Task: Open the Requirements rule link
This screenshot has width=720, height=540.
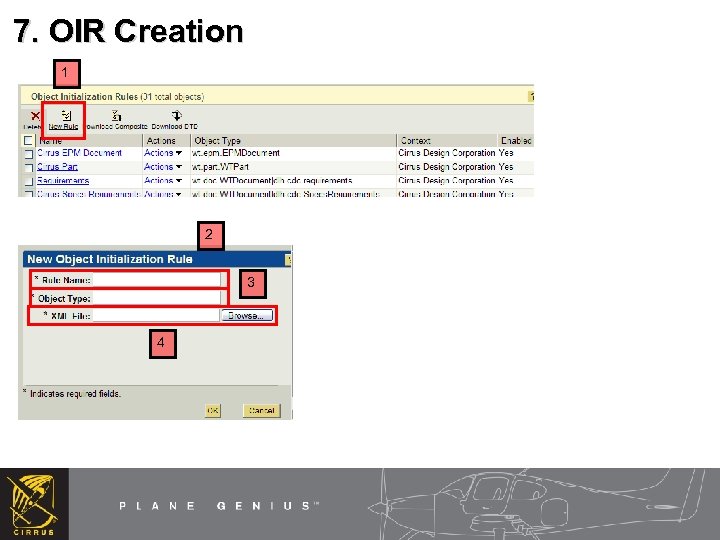Action: coord(63,180)
